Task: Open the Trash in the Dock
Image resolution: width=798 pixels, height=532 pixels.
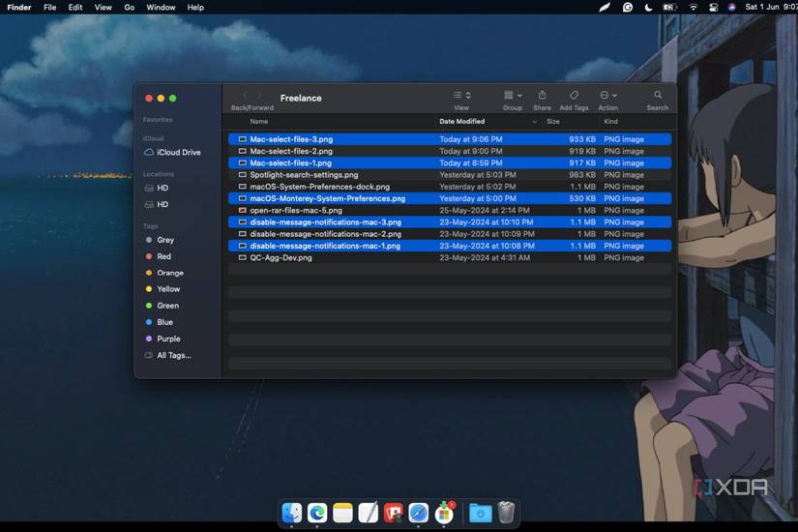Action: click(506, 513)
